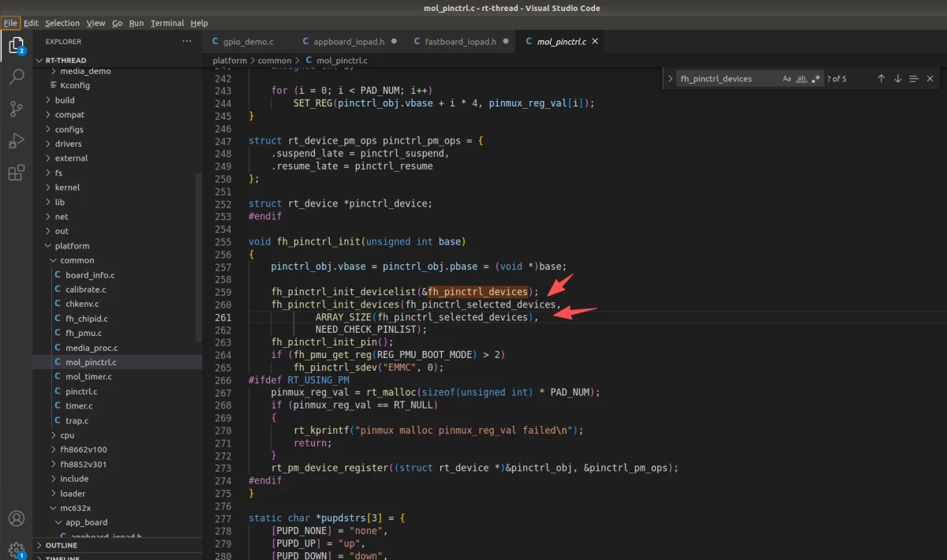The width and height of the screenshot is (947, 560).
Task: Expand the app_board folder
Action: coord(86,522)
